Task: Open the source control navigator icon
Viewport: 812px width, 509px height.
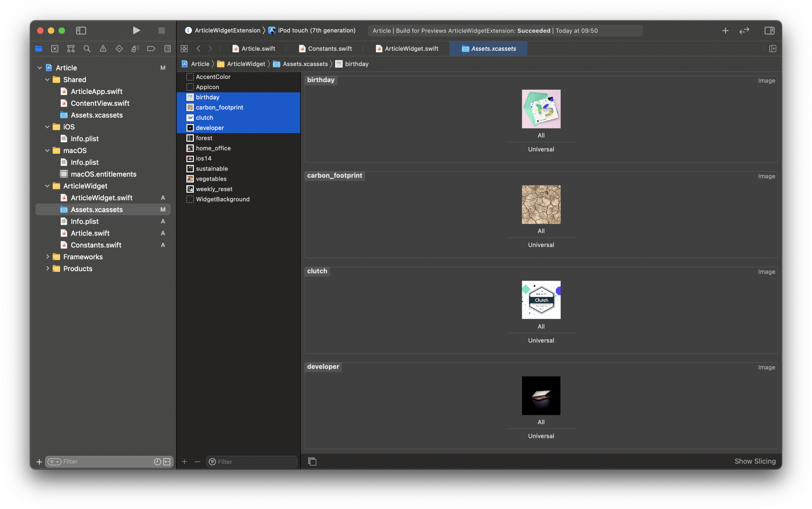Action: pos(55,48)
